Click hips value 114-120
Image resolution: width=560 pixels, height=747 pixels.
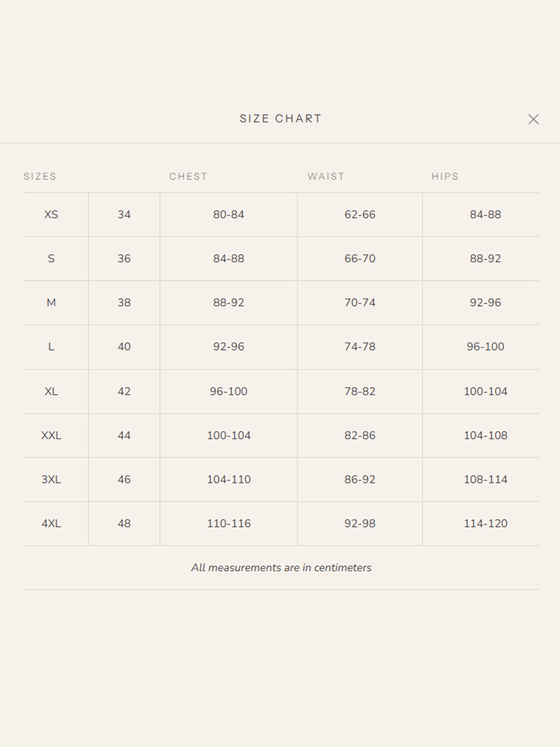click(485, 523)
